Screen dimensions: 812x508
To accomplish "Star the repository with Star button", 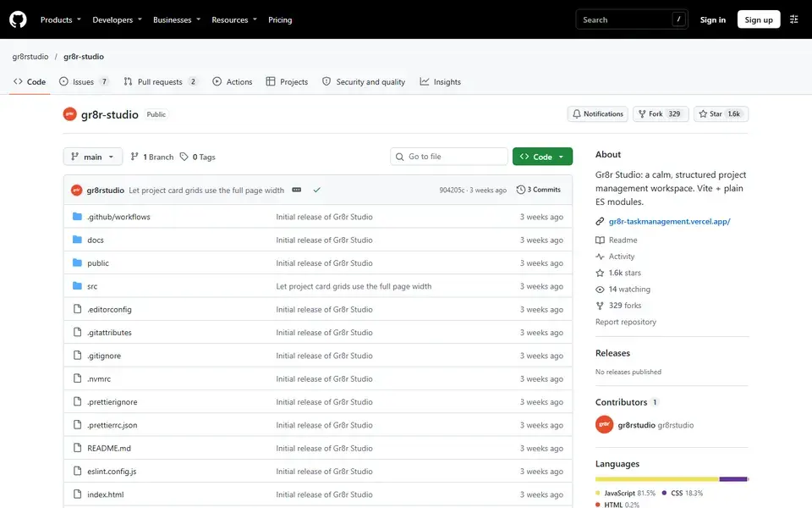I will [x=721, y=114].
